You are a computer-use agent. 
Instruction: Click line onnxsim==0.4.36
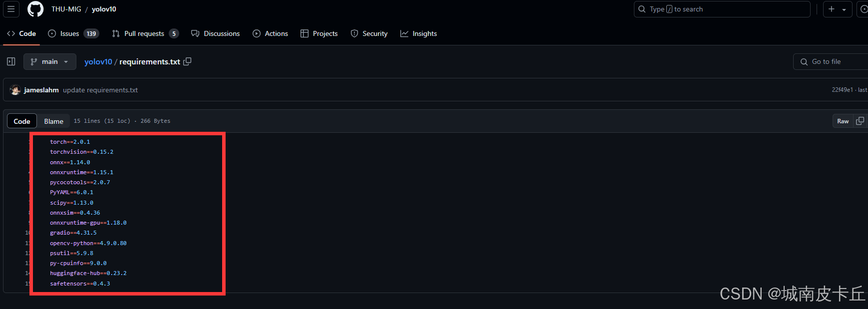point(75,213)
